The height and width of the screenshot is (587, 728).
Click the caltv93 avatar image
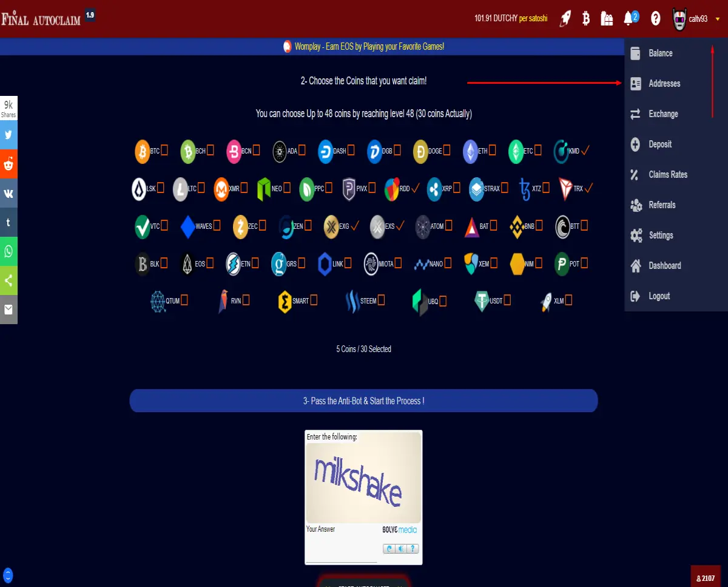coord(680,19)
